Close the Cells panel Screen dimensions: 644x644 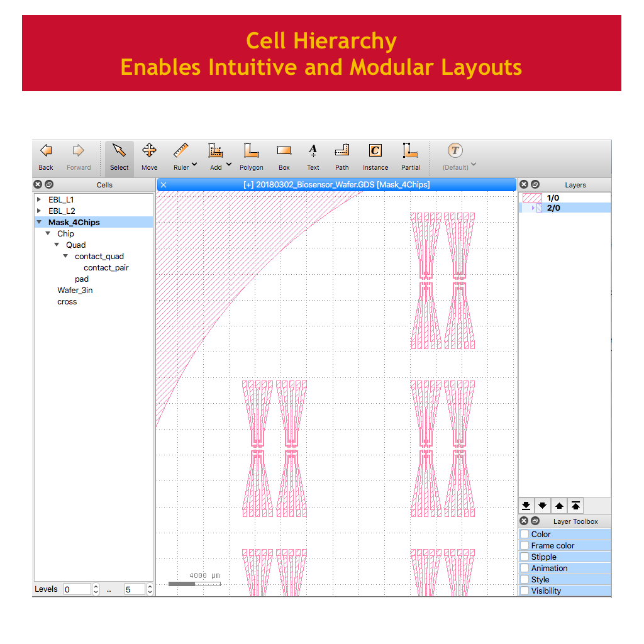(x=38, y=184)
